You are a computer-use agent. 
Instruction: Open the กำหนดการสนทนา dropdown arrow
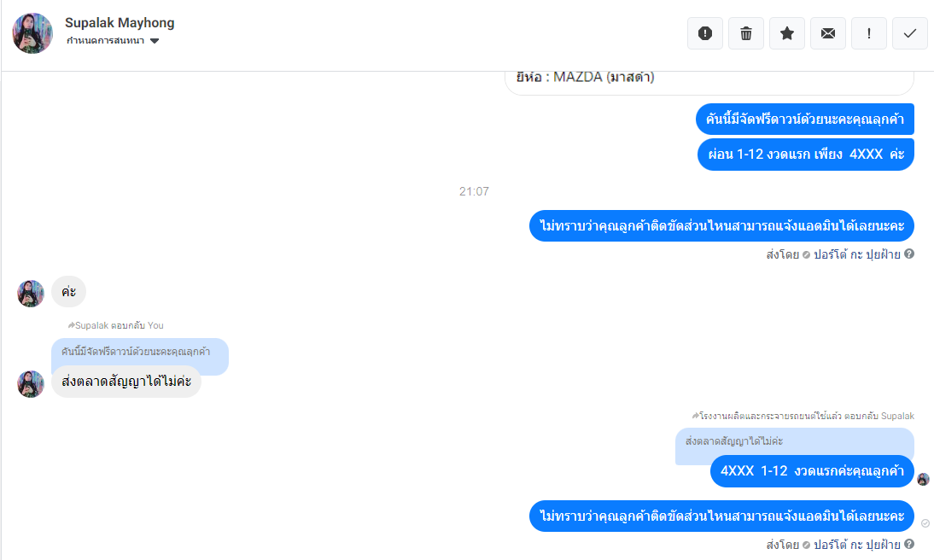click(155, 41)
